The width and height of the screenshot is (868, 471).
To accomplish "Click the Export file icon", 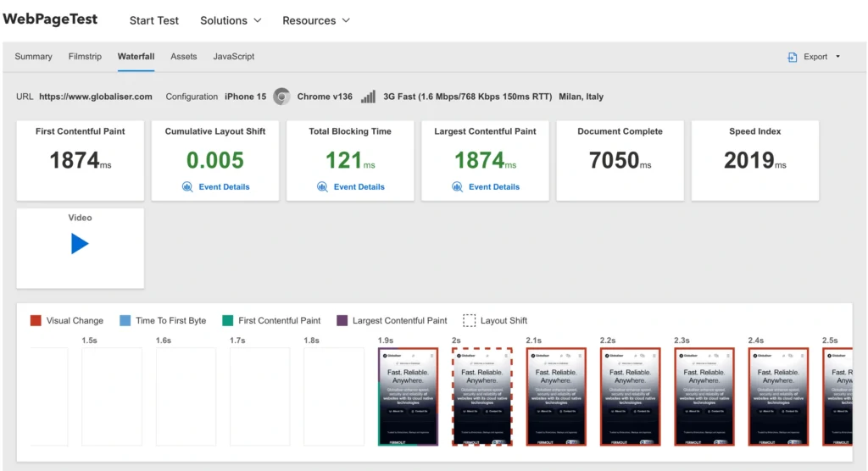I will (x=793, y=57).
